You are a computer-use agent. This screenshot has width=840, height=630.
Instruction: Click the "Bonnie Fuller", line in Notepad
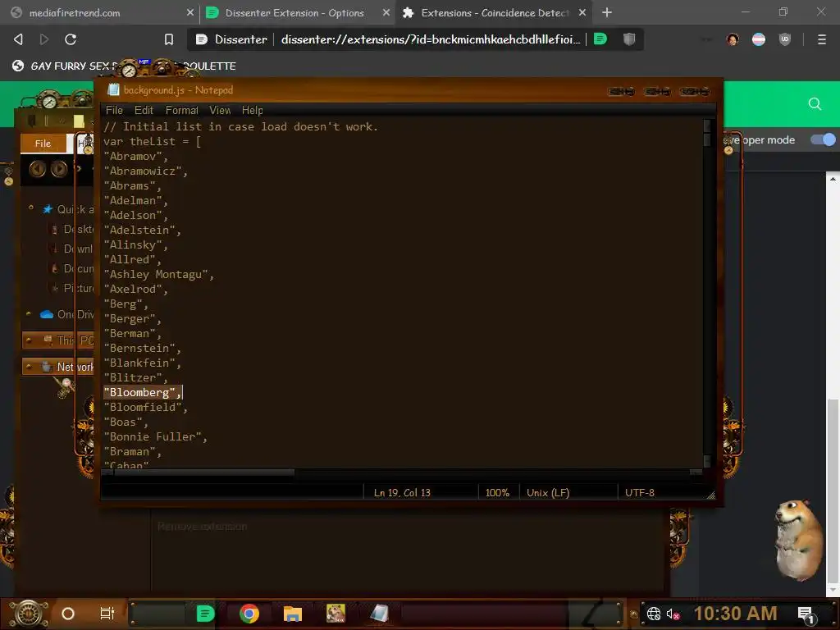point(155,436)
